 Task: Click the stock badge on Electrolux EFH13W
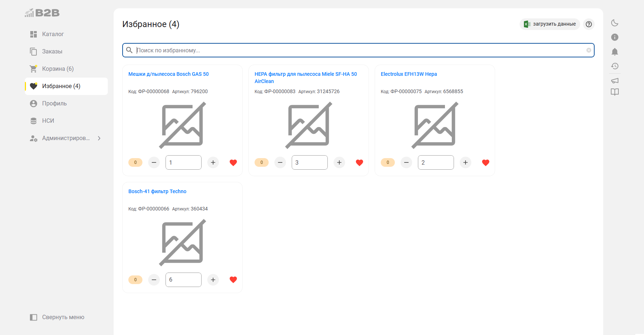pyautogui.click(x=388, y=162)
